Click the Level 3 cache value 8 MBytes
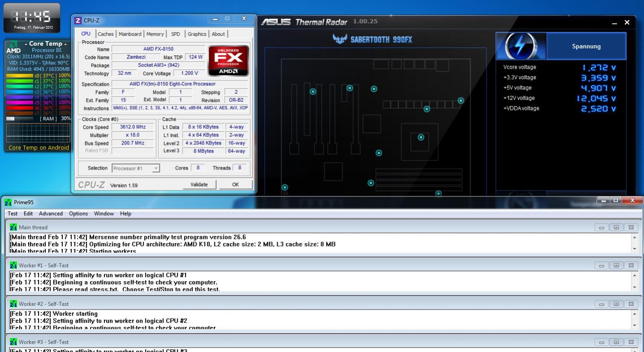The width and height of the screenshot is (644, 352). (x=204, y=151)
